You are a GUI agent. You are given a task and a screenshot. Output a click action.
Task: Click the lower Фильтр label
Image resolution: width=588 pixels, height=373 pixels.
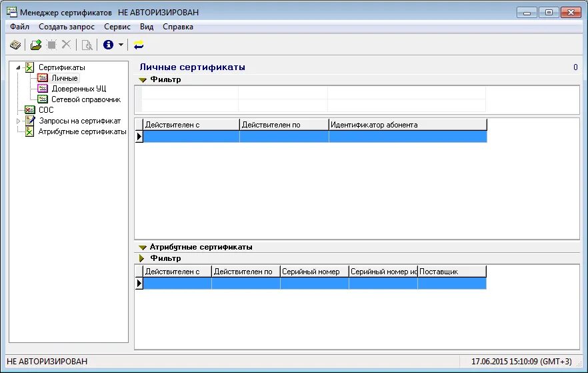tap(165, 258)
